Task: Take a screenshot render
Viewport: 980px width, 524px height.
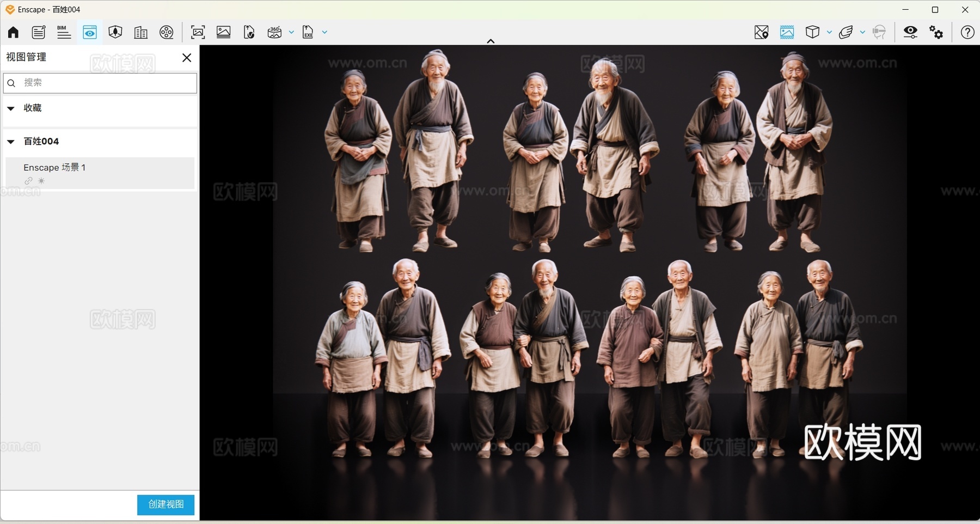Action: click(x=198, y=32)
